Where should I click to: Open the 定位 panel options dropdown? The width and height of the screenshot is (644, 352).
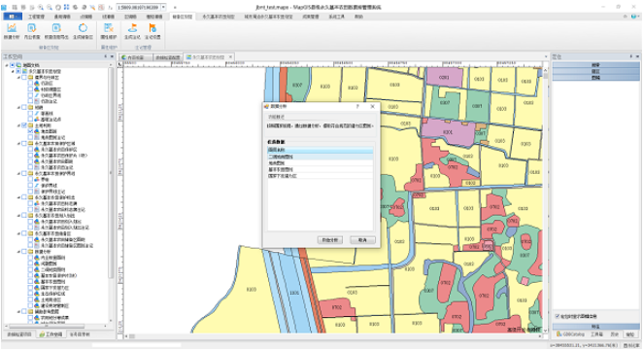coord(637,56)
